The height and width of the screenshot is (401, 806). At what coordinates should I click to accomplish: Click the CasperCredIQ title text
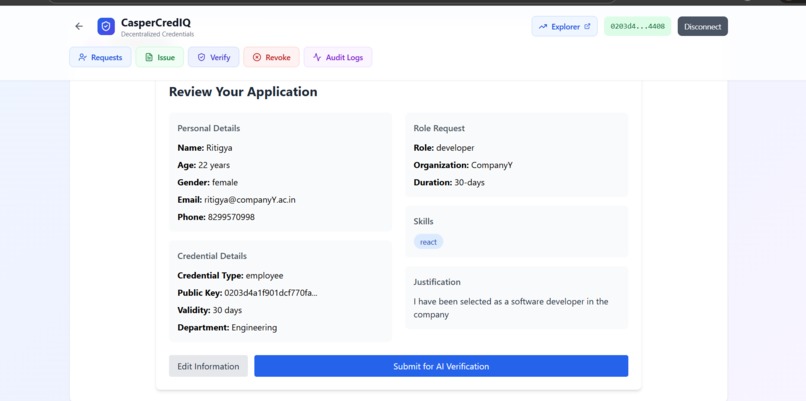point(156,23)
